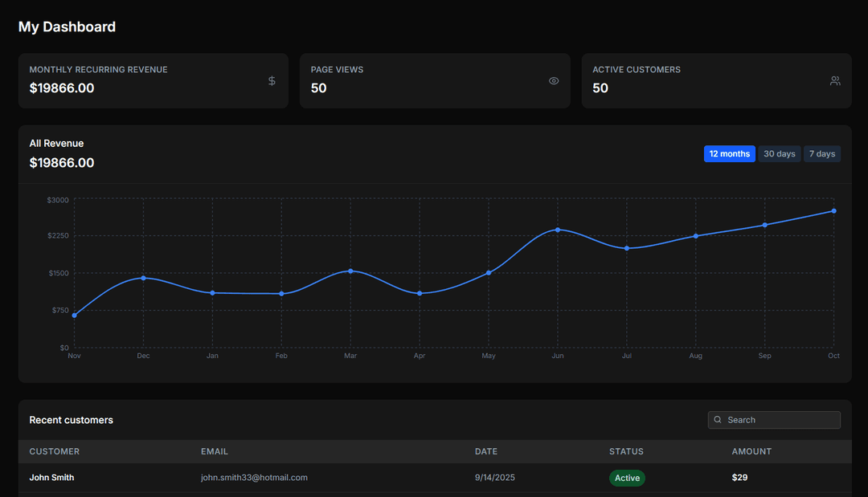Open John Smith customer name
Viewport: 868px width, 497px height.
point(51,478)
